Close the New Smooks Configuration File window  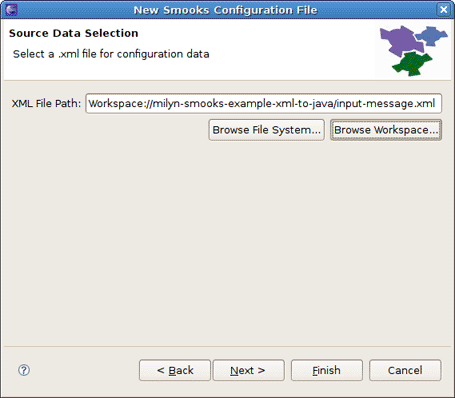coord(444,10)
